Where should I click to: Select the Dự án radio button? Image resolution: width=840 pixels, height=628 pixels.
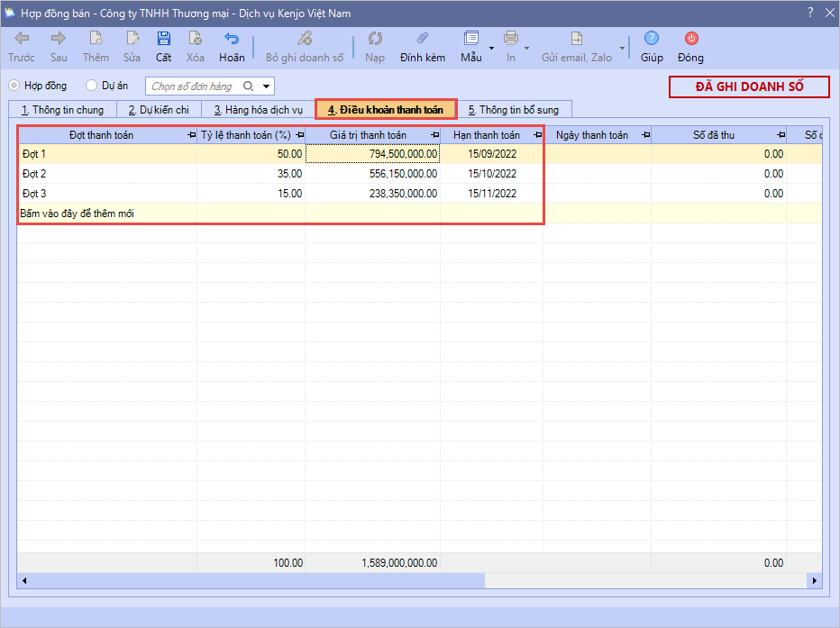tap(91, 86)
